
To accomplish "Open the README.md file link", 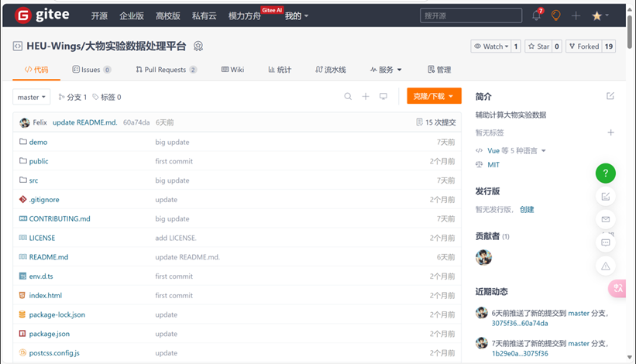I will coord(48,257).
